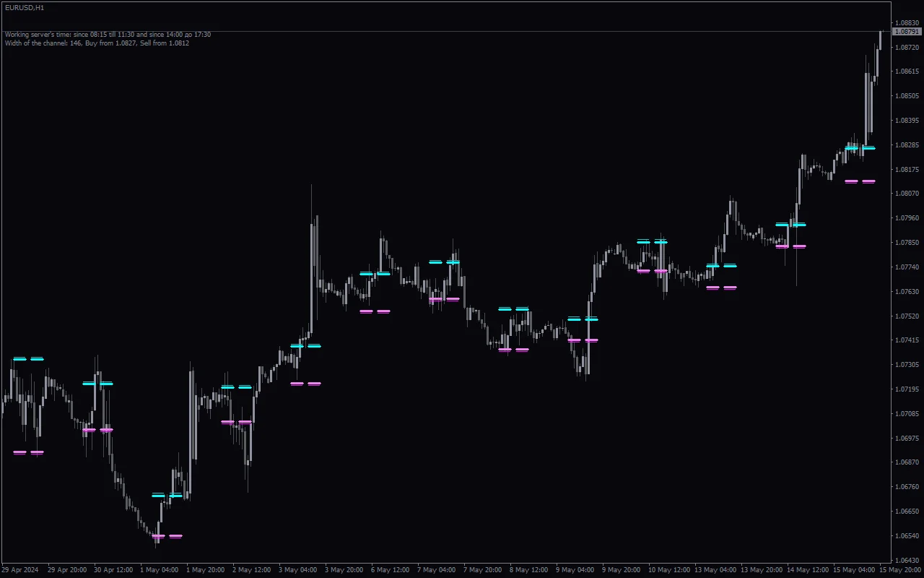Select the 29 Apr 2024 axis label
Image resolution: width=924 pixels, height=578 pixels.
point(19,570)
